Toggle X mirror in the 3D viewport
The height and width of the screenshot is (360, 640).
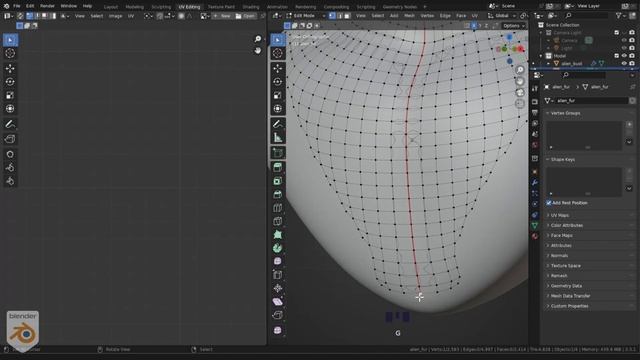point(473,26)
